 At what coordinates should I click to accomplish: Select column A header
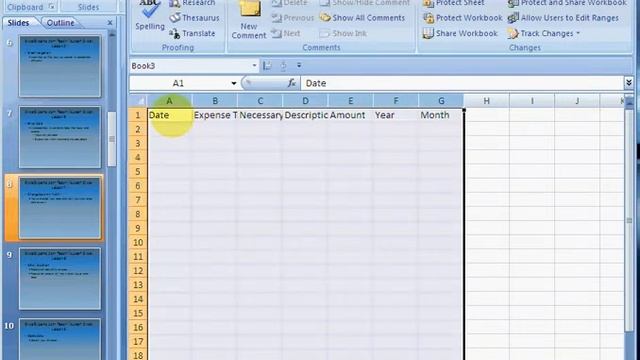click(169, 100)
